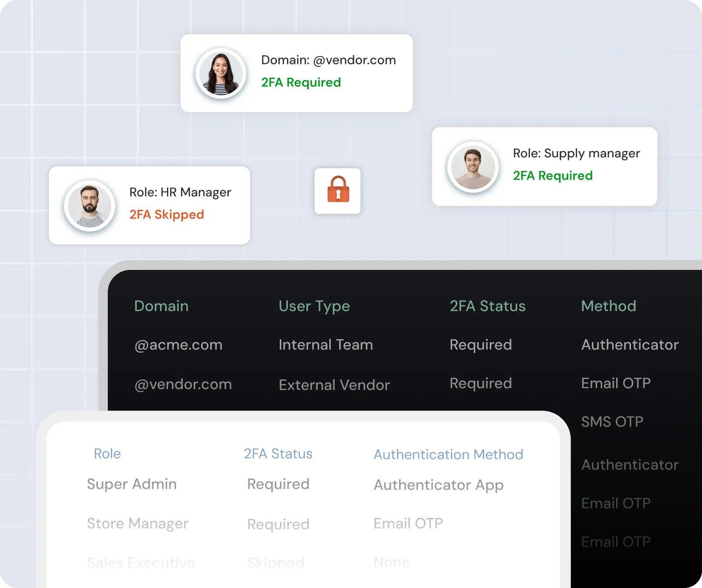
Task: Click the vendor.com woman's avatar
Action: (221, 73)
